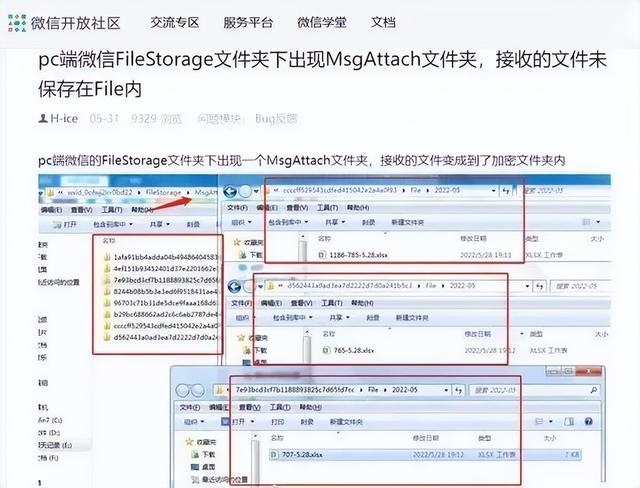The image size is (640, 488).
Task: Click Forward arrow in ccccff529543 window
Action: pyautogui.click(x=245, y=191)
